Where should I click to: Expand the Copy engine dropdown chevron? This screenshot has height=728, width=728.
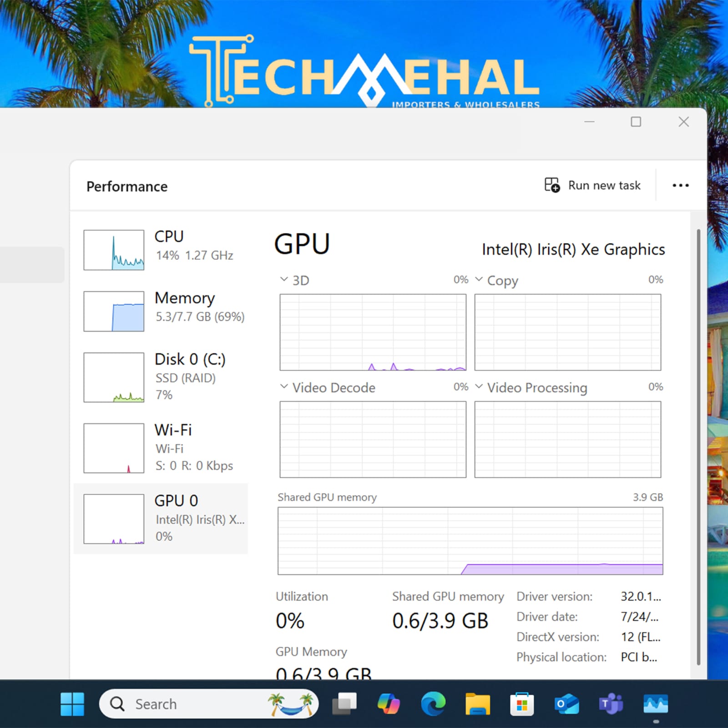coord(479,279)
